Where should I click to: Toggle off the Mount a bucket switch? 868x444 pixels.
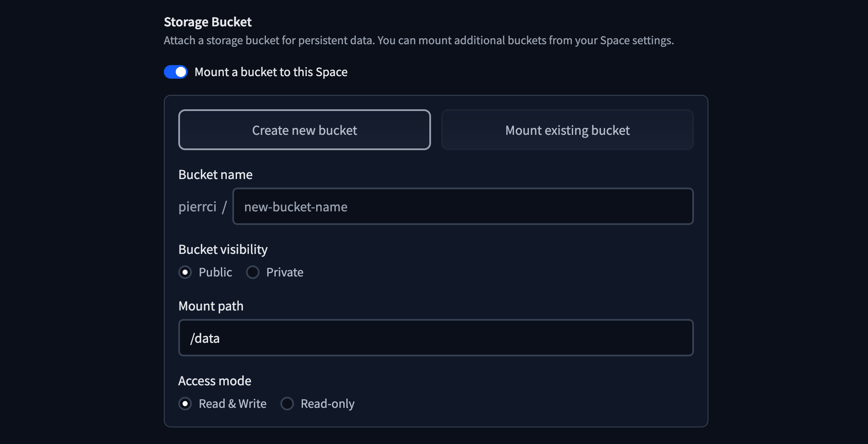pos(176,72)
